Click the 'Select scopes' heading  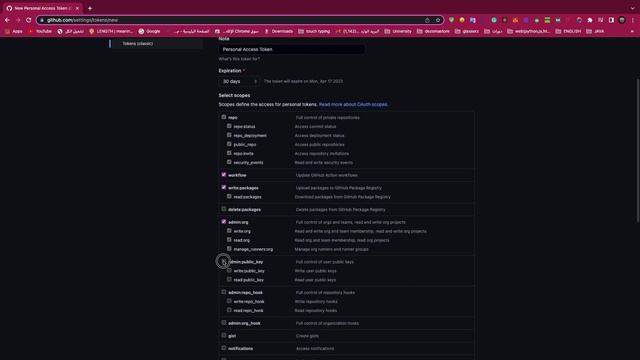click(x=234, y=95)
